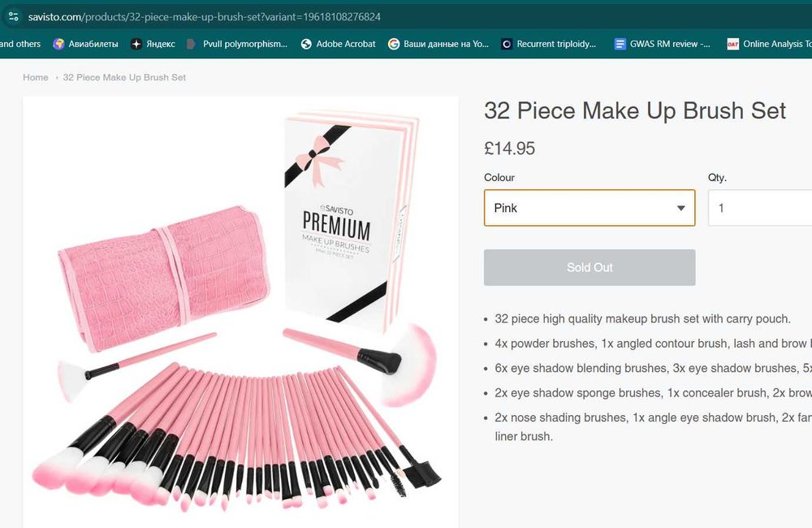
Task: Click the '32 Piece Make Up Brush Set' breadcrumb
Action: point(124,77)
